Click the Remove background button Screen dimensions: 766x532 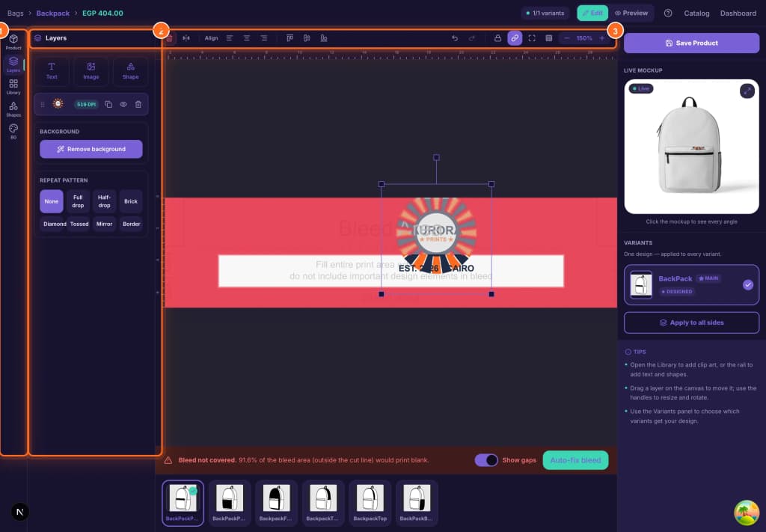[91, 149]
